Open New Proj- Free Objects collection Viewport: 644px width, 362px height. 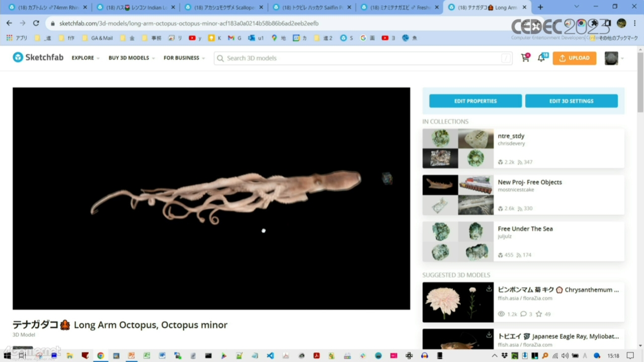[523, 195]
